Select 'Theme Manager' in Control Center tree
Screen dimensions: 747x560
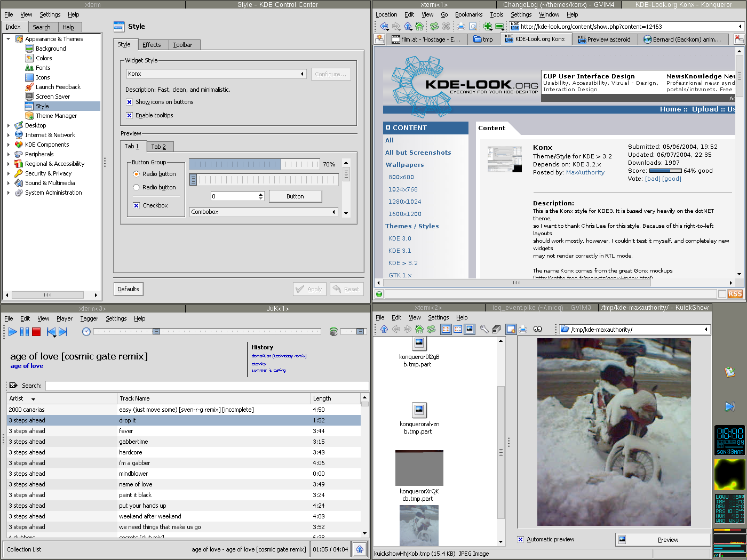[56, 116]
